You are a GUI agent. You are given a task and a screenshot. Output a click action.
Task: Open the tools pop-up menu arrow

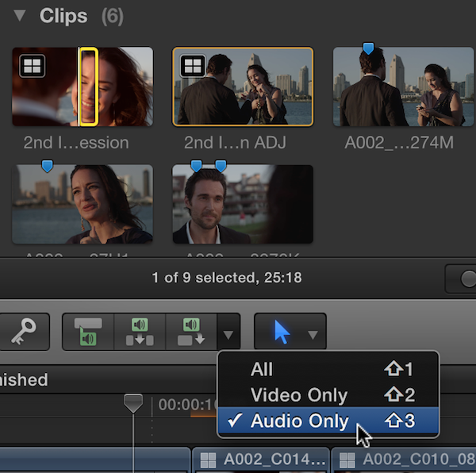click(x=313, y=335)
